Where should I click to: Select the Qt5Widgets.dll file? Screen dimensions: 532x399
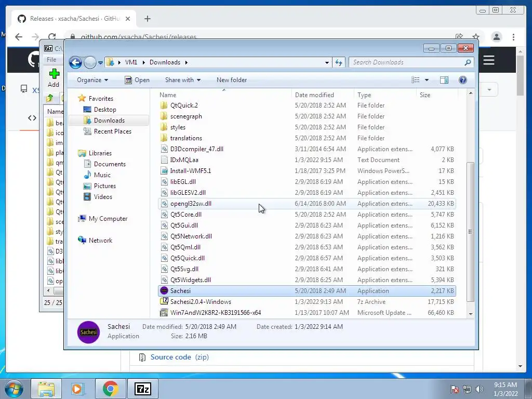point(307,280)
